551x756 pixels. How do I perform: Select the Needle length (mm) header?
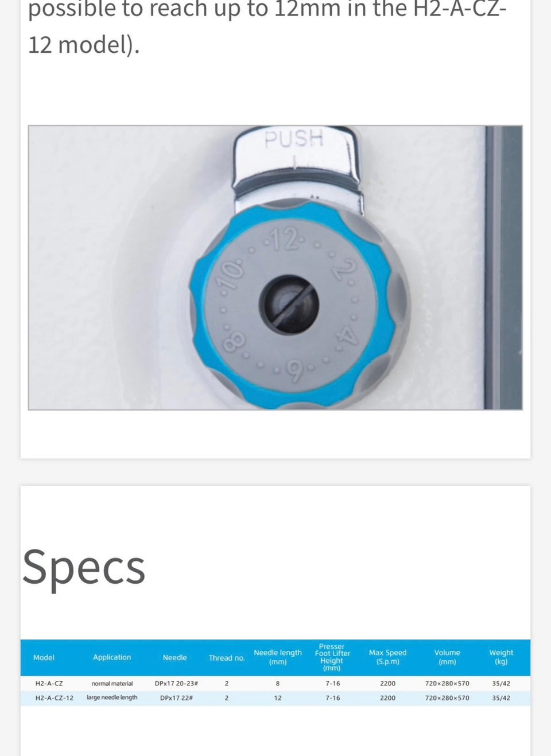tap(278, 657)
